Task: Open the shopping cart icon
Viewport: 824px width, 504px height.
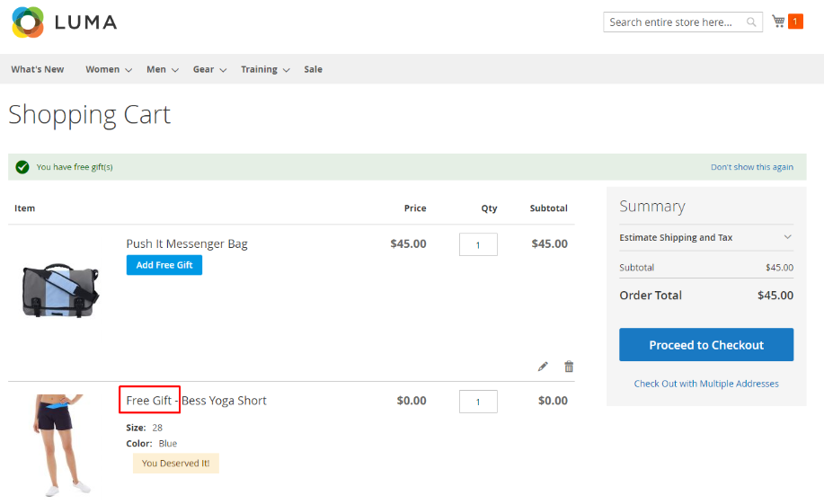Action: pos(778,22)
